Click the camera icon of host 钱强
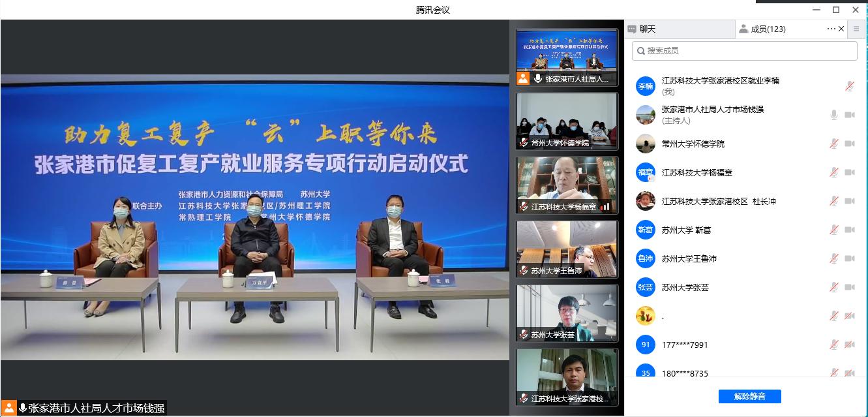 click(x=849, y=115)
